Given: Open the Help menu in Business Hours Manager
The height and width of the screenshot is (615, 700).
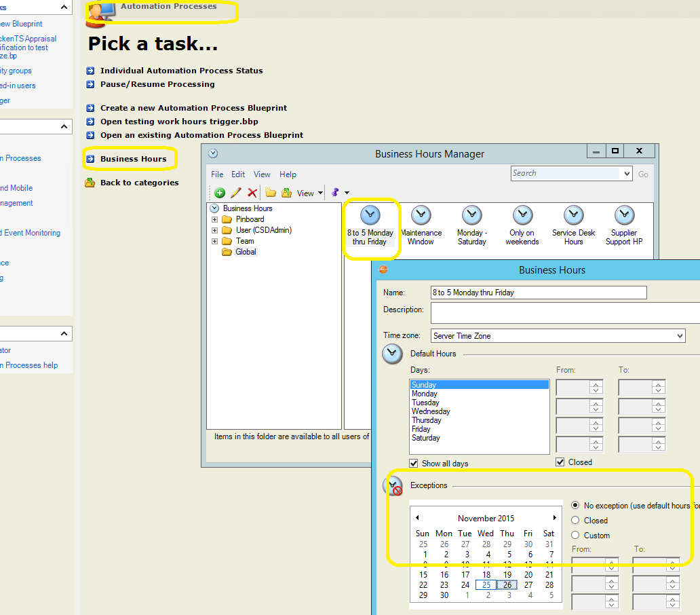Looking at the screenshot, I should click(288, 174).
